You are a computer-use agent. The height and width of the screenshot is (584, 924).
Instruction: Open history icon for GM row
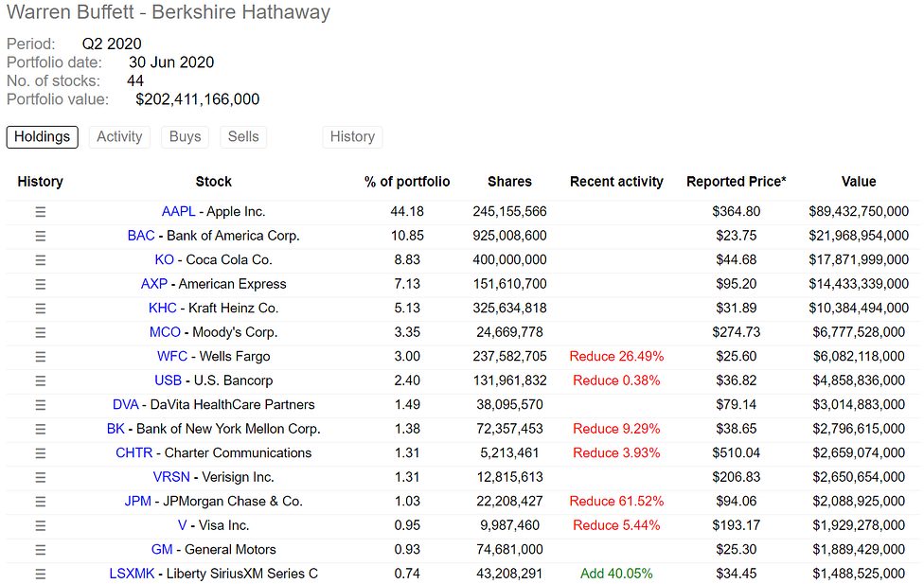[x=40, y=550]
